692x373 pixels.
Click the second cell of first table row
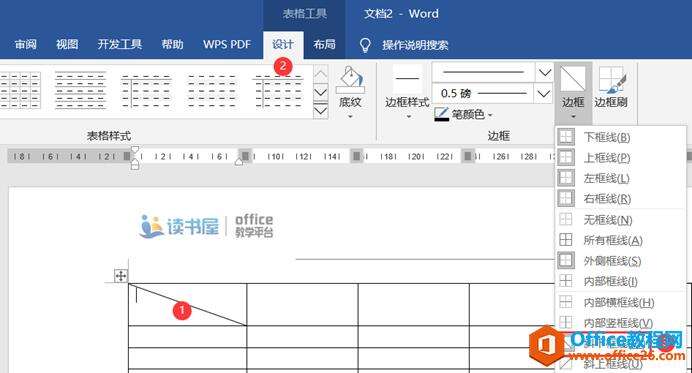[x=302, y=305]
